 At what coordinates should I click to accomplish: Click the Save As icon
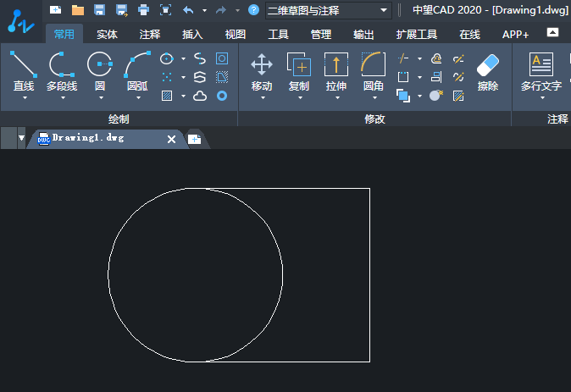[x=122, y=10]
